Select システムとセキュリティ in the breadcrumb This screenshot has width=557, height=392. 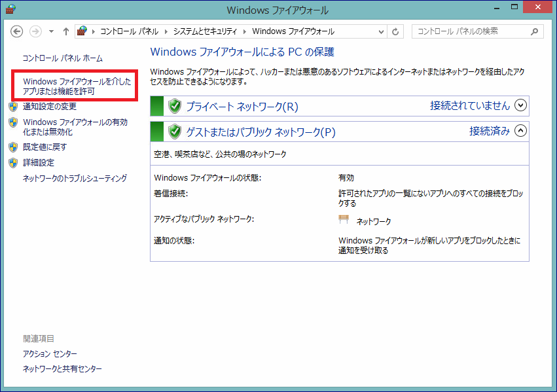pos(205,31)
